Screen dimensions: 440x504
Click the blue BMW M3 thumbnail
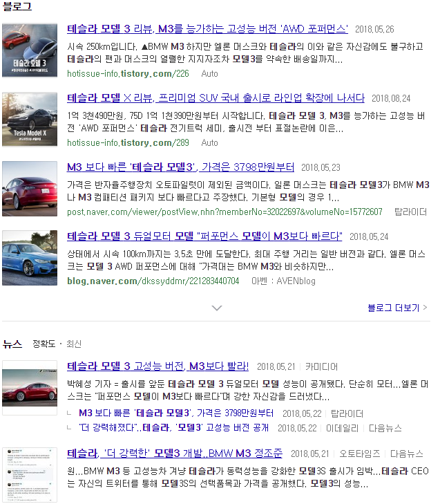point(30,258)
